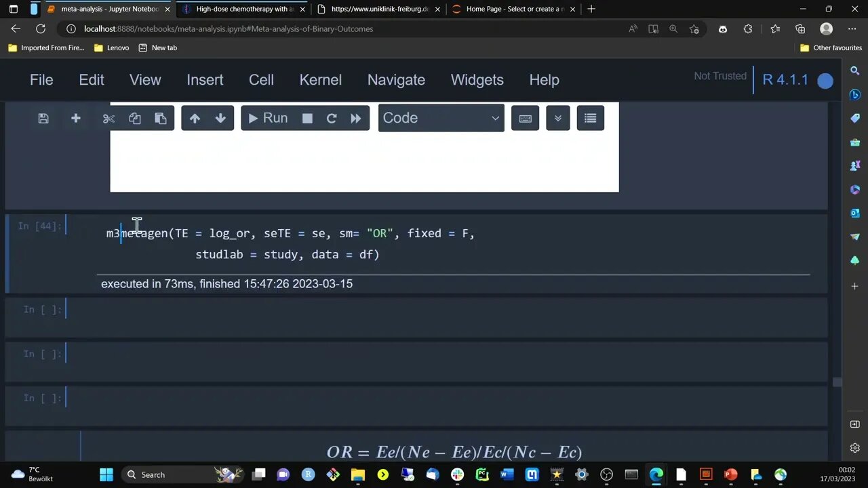Open Edge settings and more menu
Screen dimensions: 868x488
[851, 29]
